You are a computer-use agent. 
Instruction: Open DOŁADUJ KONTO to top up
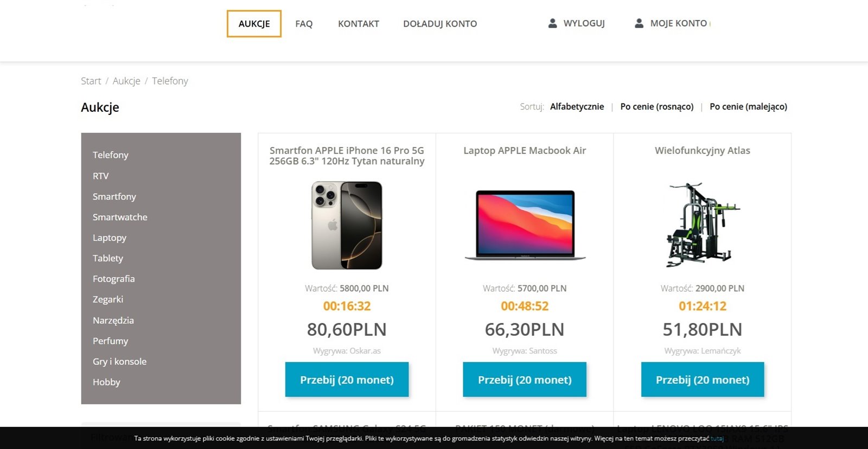440,24
